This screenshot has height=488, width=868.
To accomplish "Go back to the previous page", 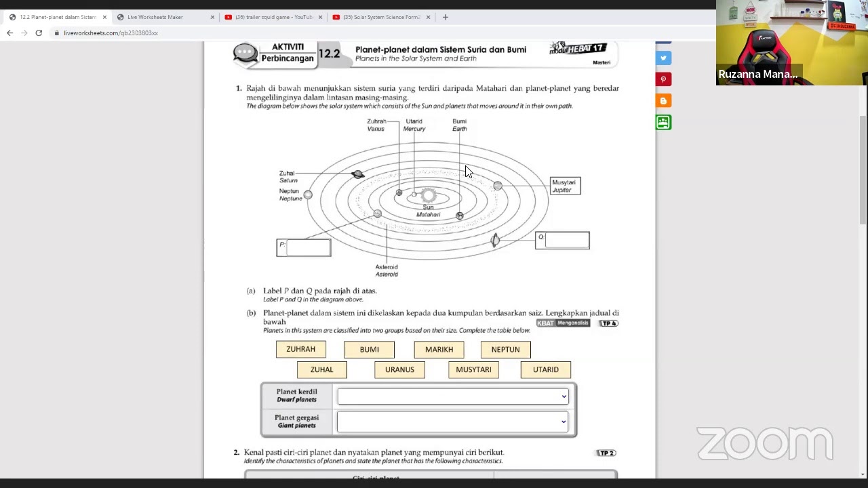I will point(9,33).
